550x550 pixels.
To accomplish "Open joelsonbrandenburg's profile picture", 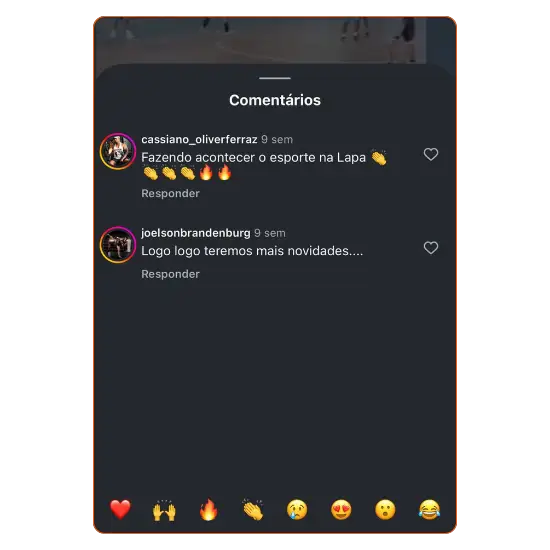I will (x=118, y=245).
